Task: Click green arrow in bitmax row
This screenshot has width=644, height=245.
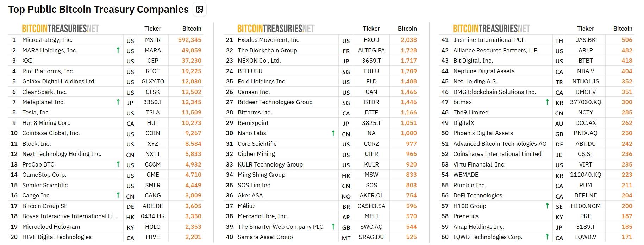Action: tap(547, 102)
